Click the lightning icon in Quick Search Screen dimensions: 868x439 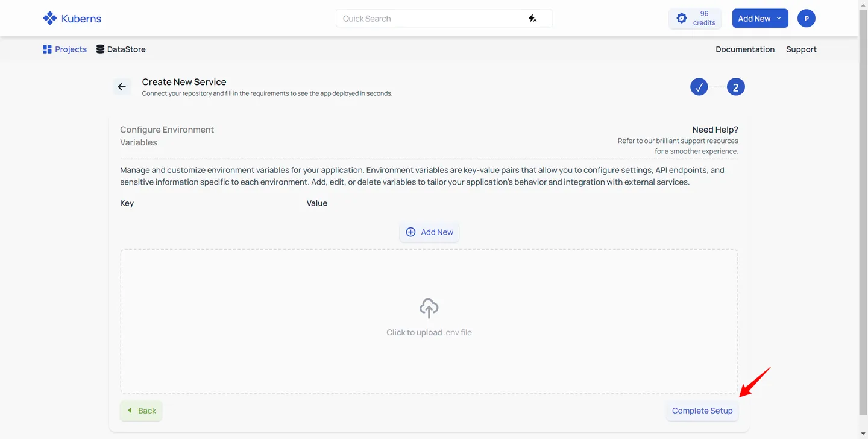(532, 19)
